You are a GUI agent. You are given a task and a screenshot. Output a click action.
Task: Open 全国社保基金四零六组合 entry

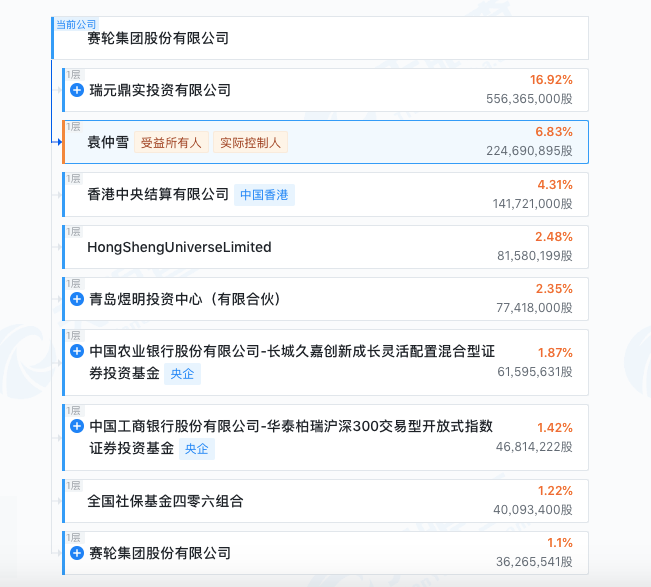pyautogui.click(x=165, y=501)
